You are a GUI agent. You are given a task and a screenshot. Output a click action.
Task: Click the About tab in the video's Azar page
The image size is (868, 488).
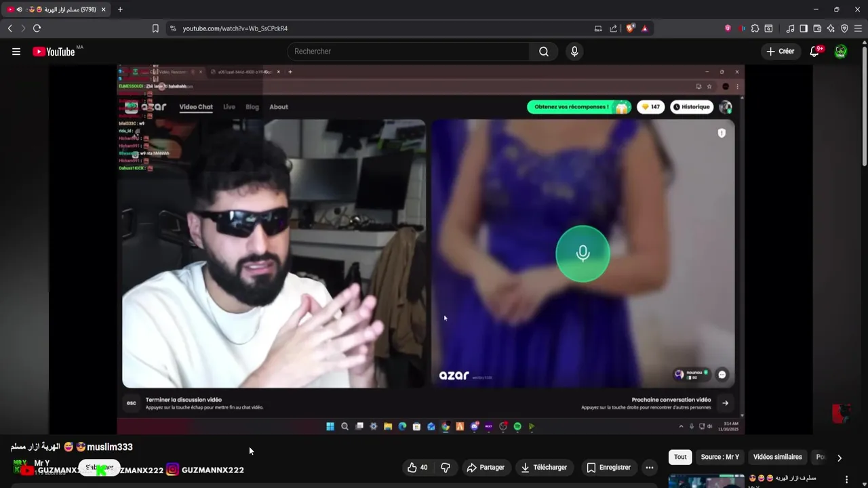pyautogui.click(x=279, y=107)
